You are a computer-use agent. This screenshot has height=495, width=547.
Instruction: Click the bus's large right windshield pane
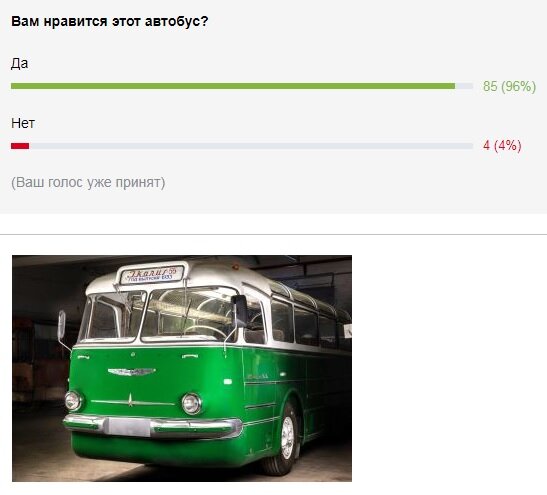[x=189, y=315]
